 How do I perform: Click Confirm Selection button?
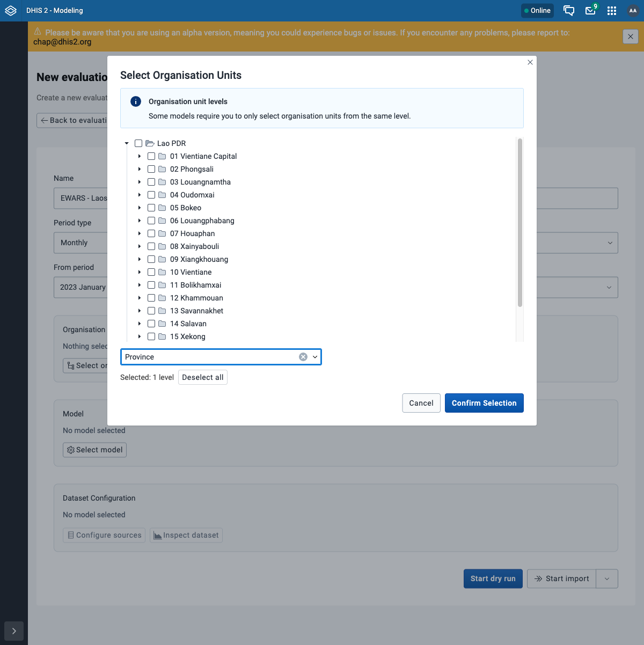point(484,403)
